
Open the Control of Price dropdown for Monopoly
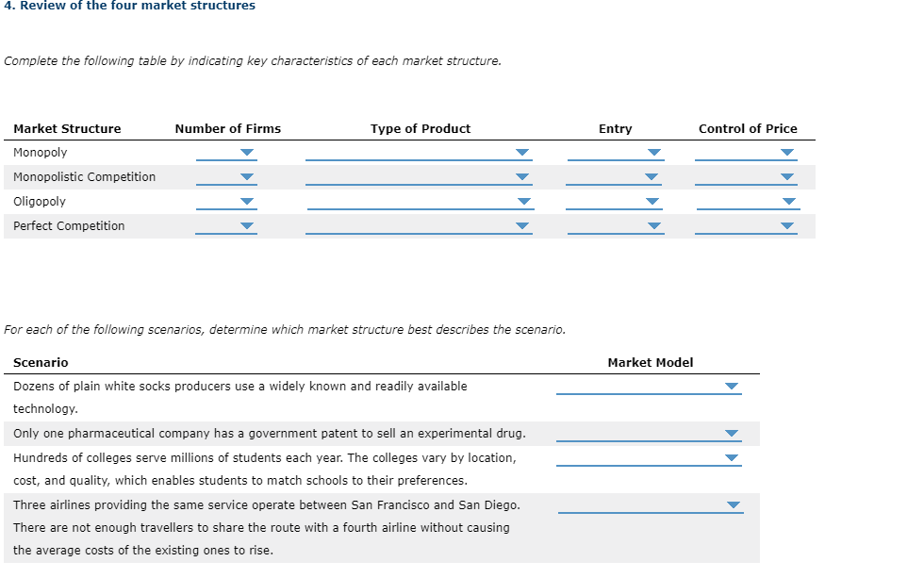coord(788,152)
